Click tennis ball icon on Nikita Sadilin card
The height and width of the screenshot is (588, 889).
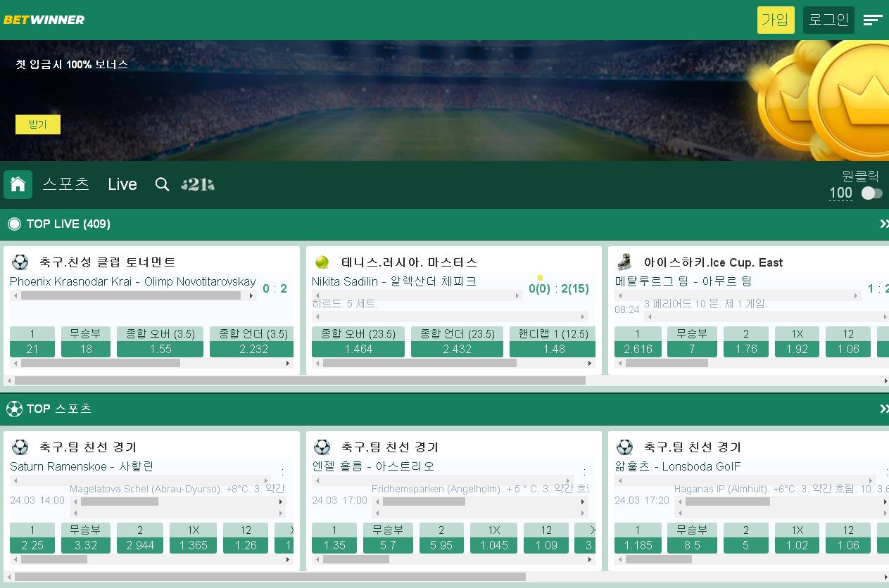click(x=322, y=262)
